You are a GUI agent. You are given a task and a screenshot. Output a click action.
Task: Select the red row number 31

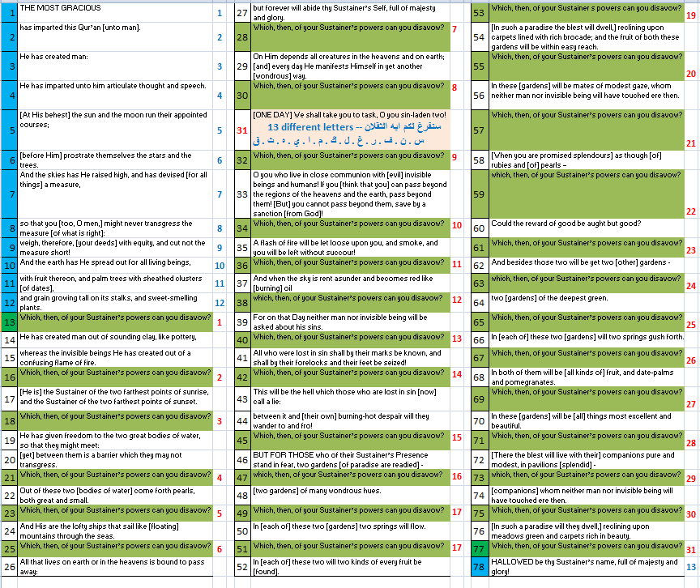(242, 130)
